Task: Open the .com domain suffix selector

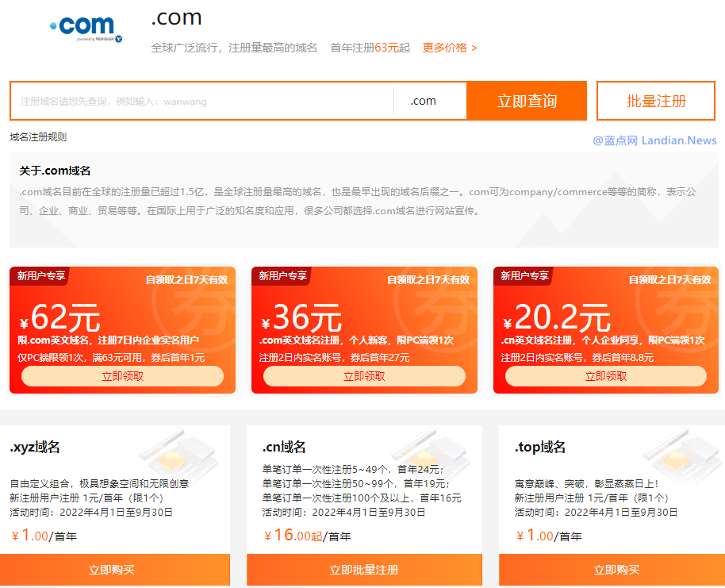Action: pos(423,101)
